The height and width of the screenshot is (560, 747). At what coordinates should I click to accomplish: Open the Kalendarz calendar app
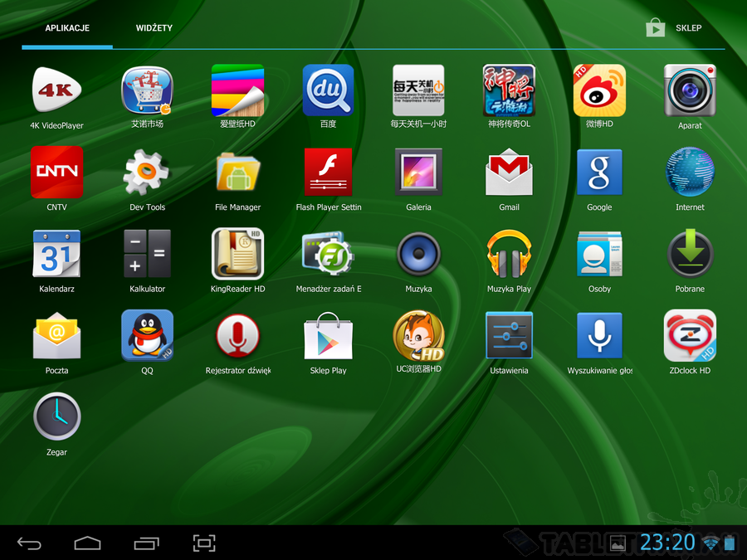click(x=56, y=254)
